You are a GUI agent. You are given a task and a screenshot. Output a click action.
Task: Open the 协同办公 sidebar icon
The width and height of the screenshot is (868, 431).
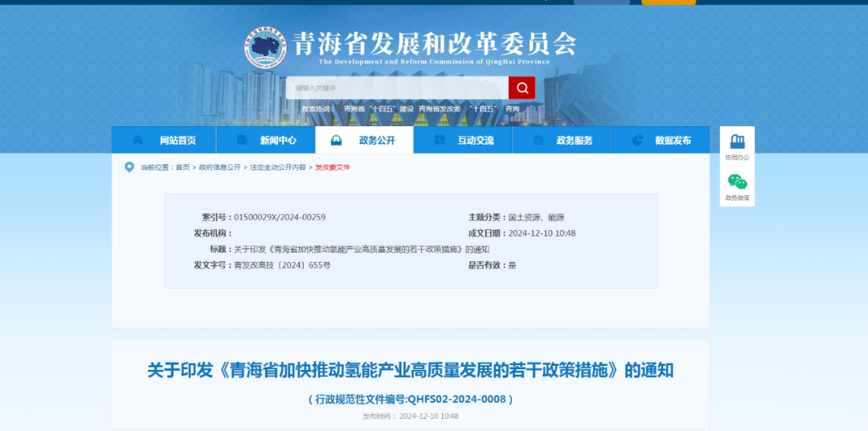736,143
